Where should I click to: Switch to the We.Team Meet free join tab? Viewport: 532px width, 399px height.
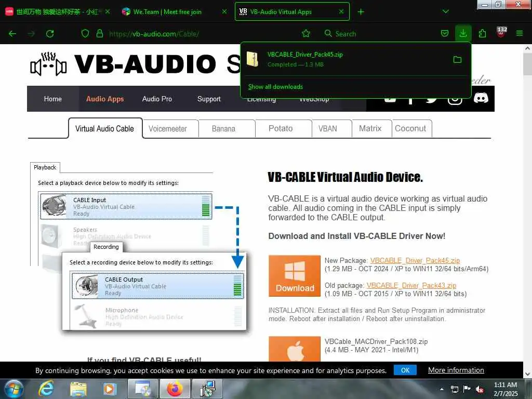(167, 12)
